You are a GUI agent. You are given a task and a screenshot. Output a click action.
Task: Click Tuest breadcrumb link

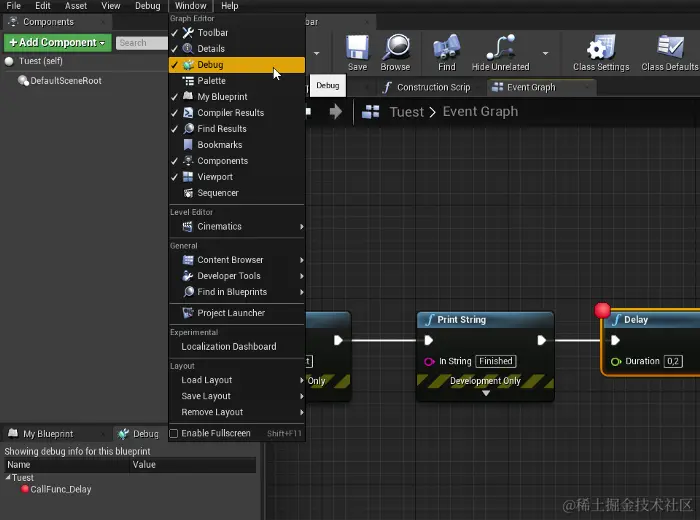[406, 112]
